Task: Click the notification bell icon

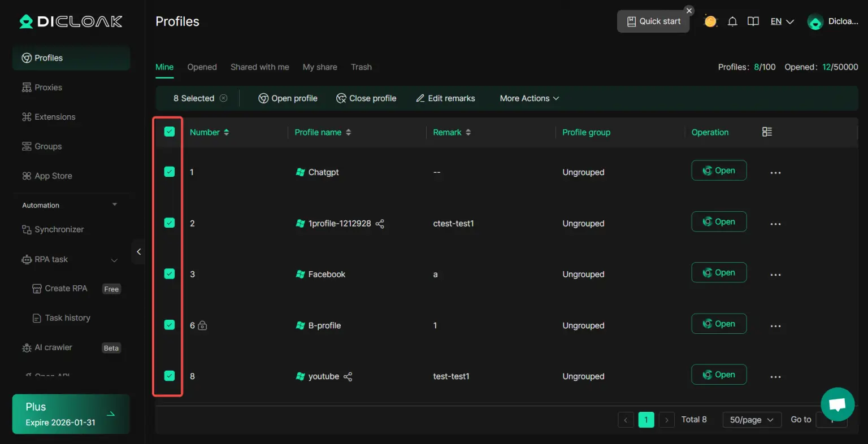Action: coord(732,21)
